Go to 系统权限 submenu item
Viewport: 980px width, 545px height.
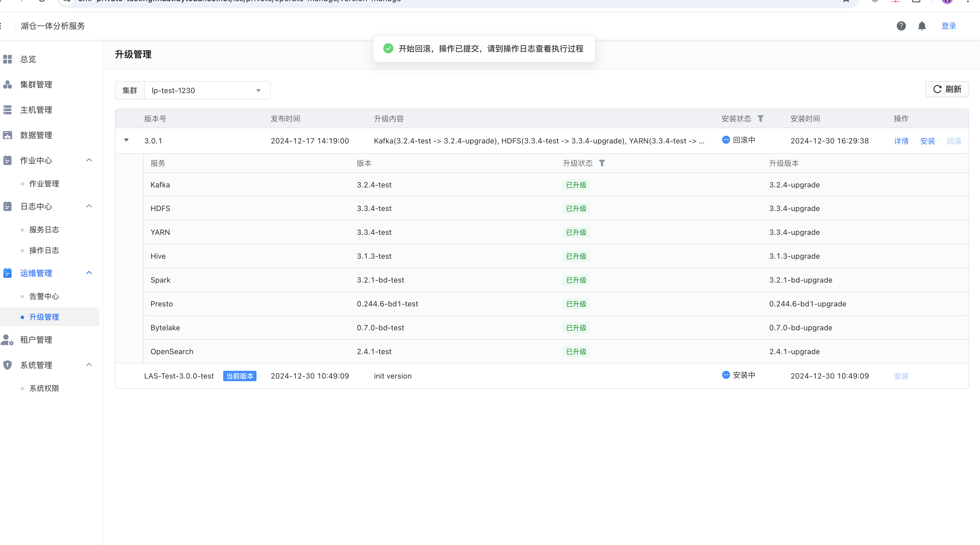pos(44,388)
